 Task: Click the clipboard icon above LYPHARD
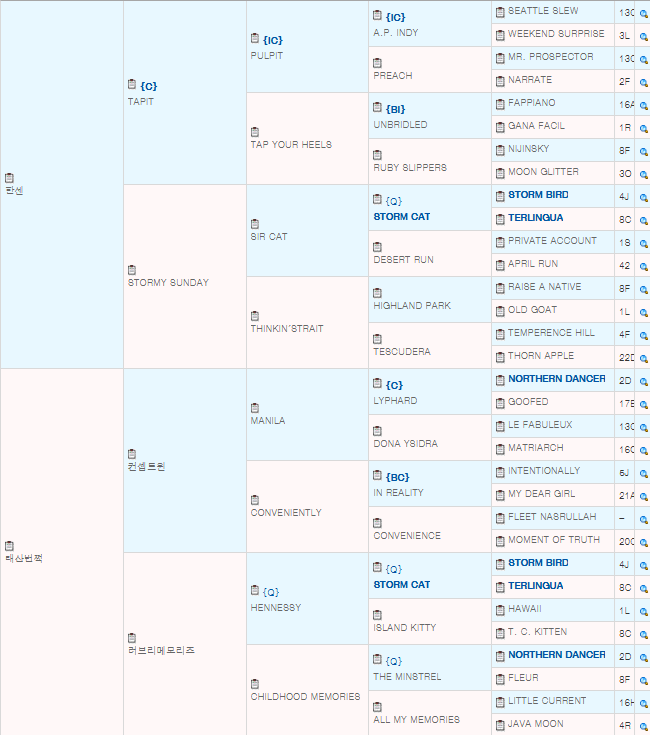coord(377,383)
